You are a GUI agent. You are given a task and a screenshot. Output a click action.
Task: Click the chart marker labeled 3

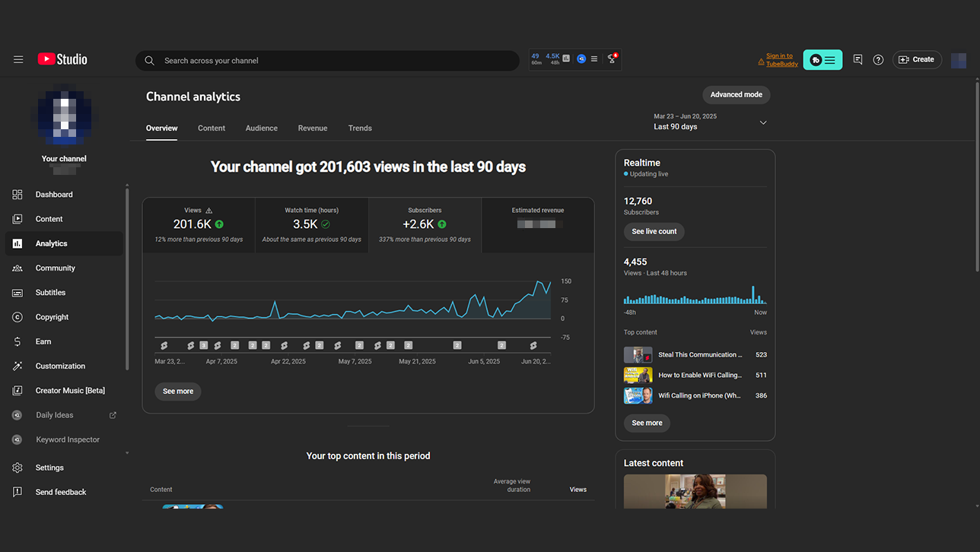pyautogui.click(x=204, y=345)
